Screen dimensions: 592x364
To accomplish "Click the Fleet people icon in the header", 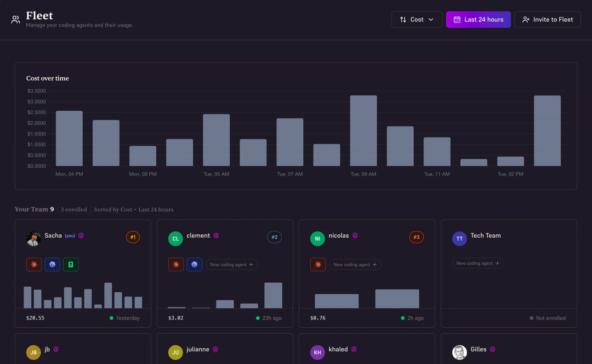I will click(16, 19).
